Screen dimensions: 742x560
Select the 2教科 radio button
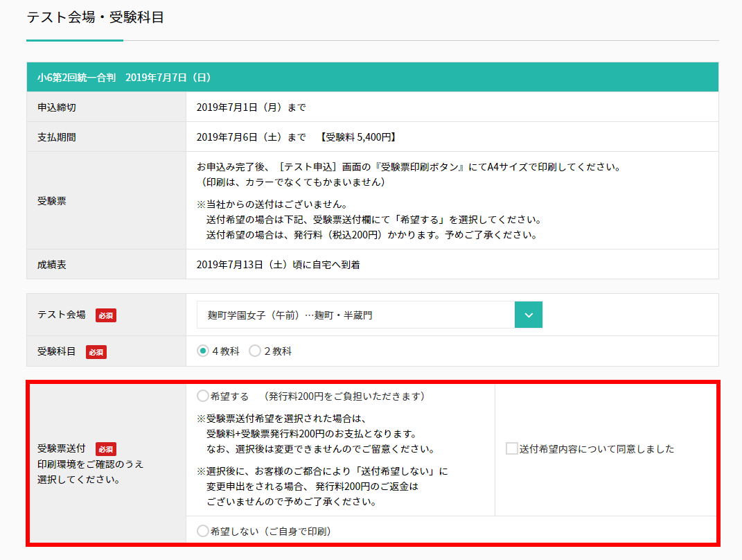[254, 351]
